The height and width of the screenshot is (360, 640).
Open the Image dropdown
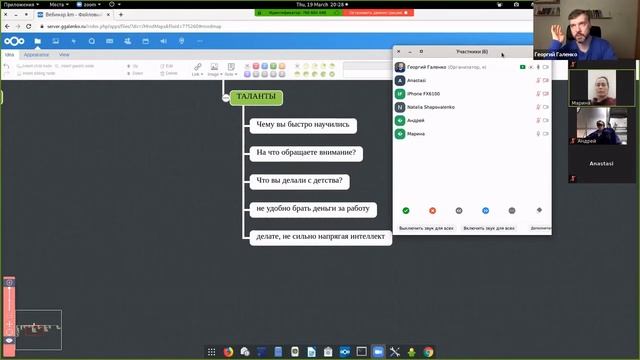215,69
